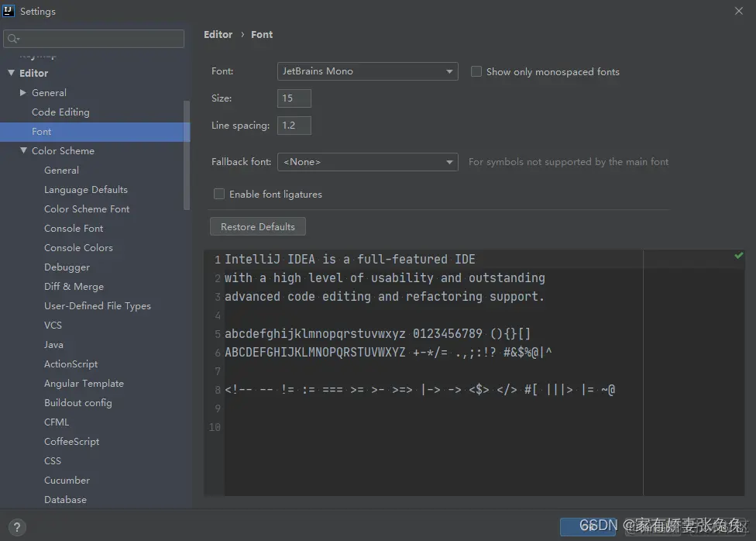
Task: Click the IntelliJ logo in the title bar
Action: (9, 11)
